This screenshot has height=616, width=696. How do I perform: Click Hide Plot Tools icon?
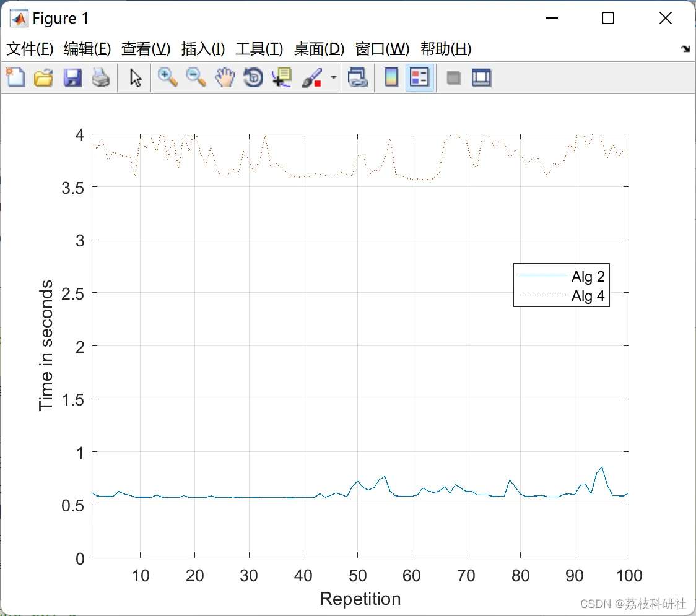pyautogui.click(x=453, y=79)
